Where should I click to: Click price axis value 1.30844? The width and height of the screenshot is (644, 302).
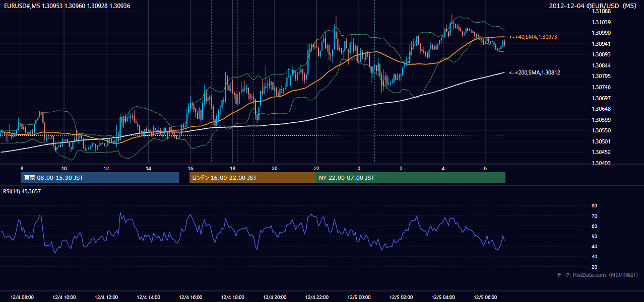pyautogui.click(x=602, y=65)
